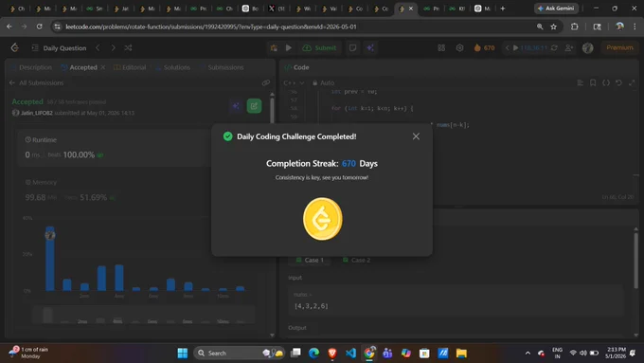Viewport: 644px width, 363px height.
Task: Open the profile avatar menu
Action: [588, 47]
